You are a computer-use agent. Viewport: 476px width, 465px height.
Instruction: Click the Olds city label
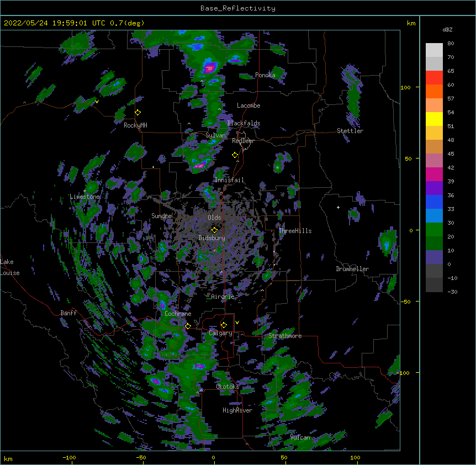[214, 218]
